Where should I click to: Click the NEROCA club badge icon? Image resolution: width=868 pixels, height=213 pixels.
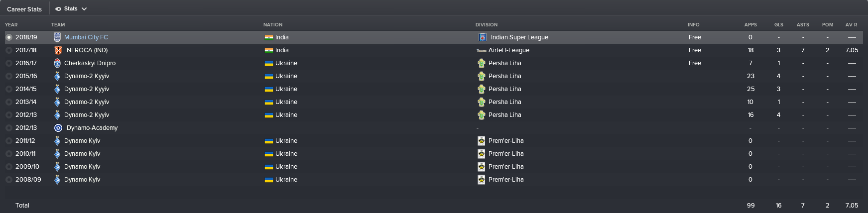[58, 50]
